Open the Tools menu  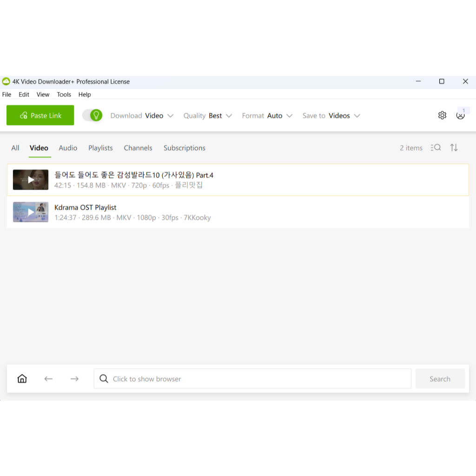(x=64, y=94)
